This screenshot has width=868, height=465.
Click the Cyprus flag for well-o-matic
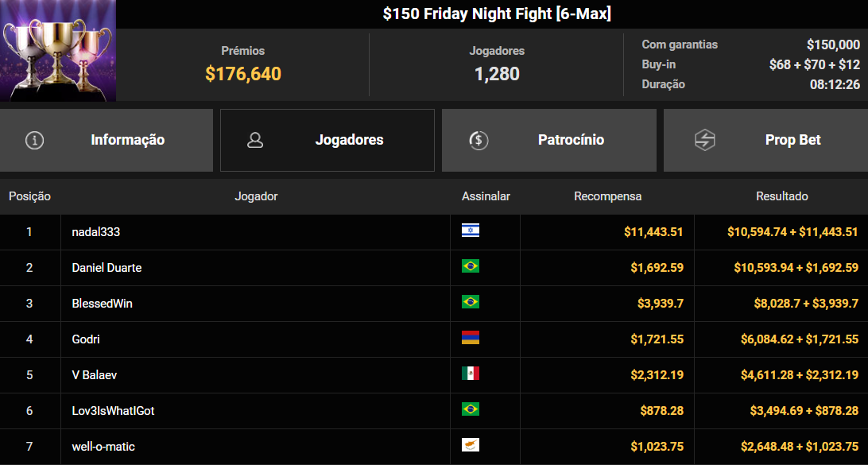tap(471, 445)
